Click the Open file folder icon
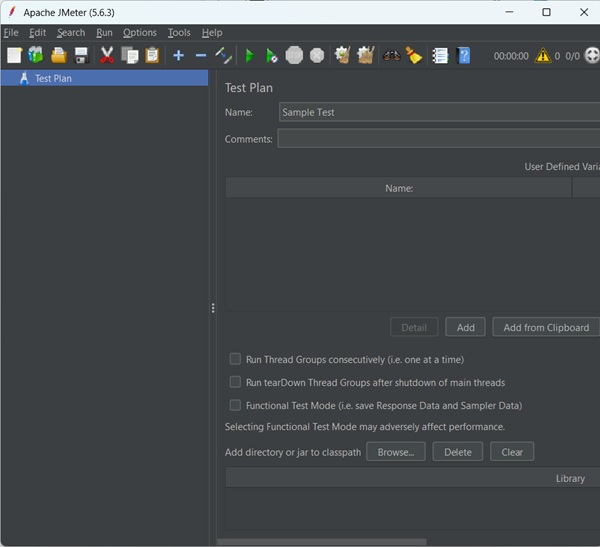The width and height of the screenshot is (600, 547). point(59,56)
